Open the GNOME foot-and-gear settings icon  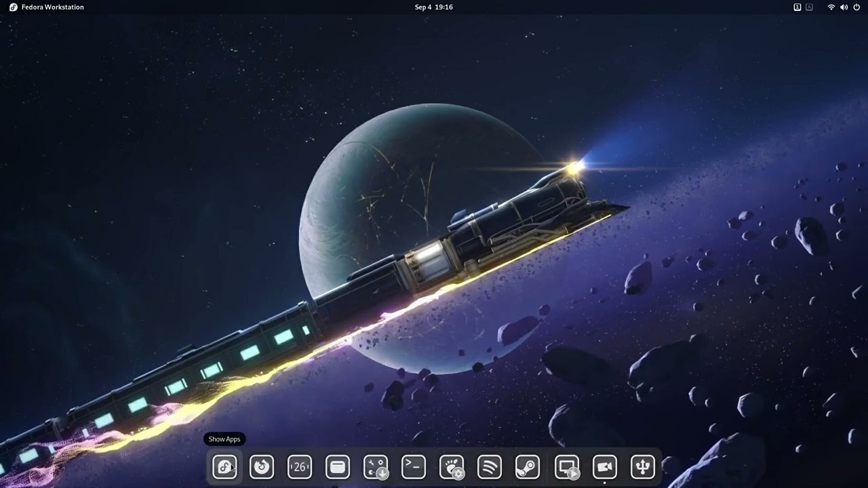coord(452,466)
